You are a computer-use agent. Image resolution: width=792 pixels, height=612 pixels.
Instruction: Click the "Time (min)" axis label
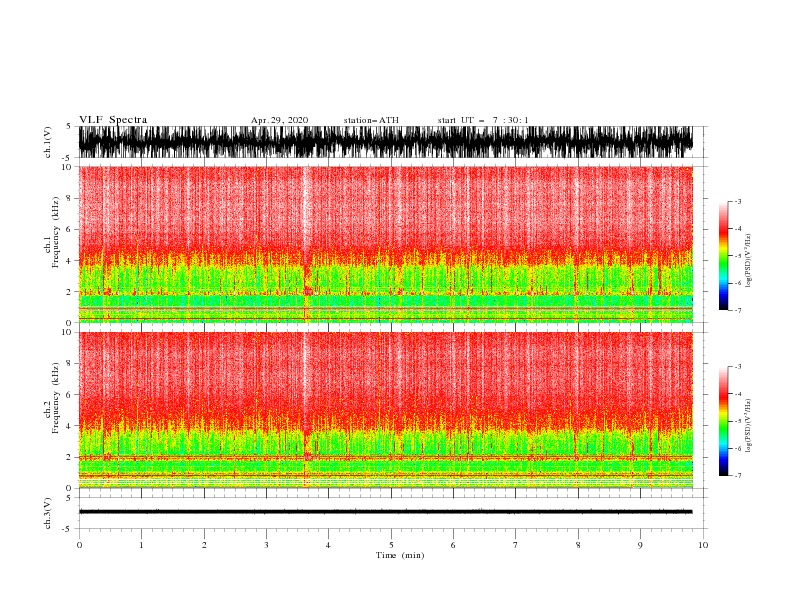tap(400, 555)
